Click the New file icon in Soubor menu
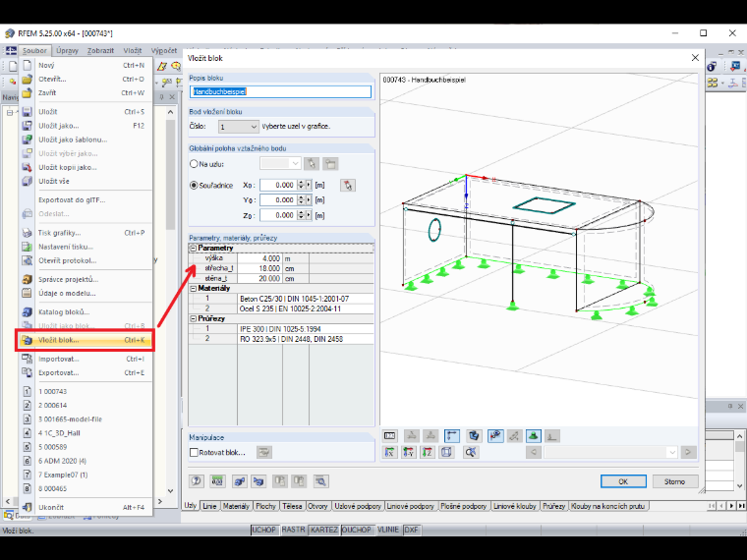The image size is (747, 560). coord(28,65)
